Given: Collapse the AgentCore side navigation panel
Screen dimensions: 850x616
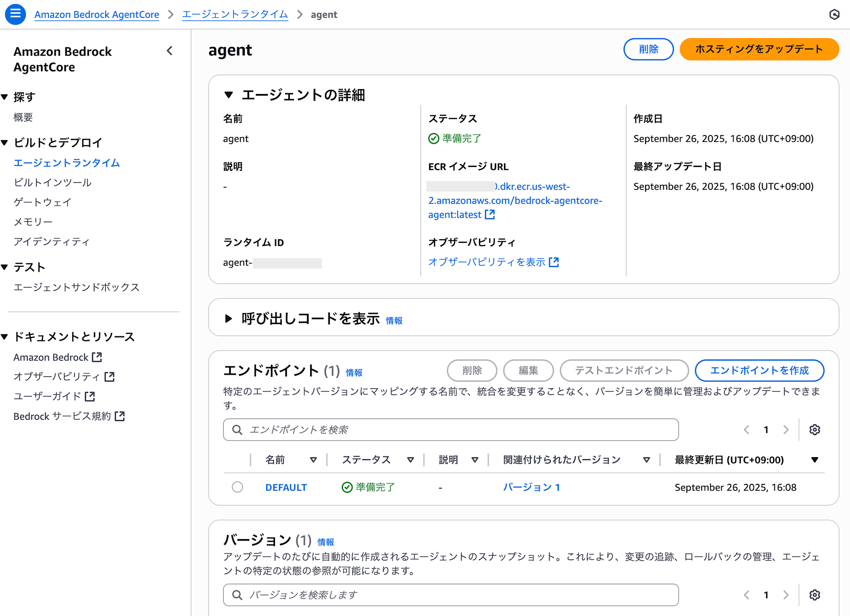Looking at the screenshot, I should pos(170,51).
